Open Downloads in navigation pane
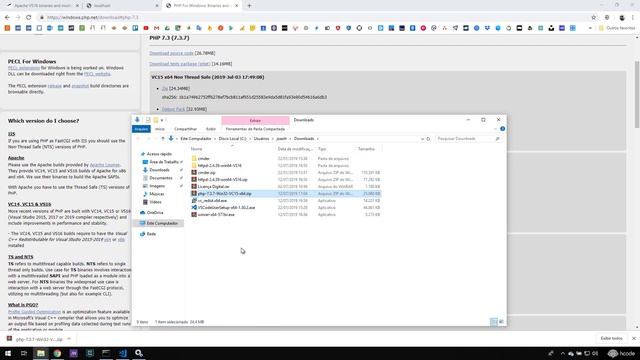The height and width of the screenshot is (360, 640). [159, 170]
